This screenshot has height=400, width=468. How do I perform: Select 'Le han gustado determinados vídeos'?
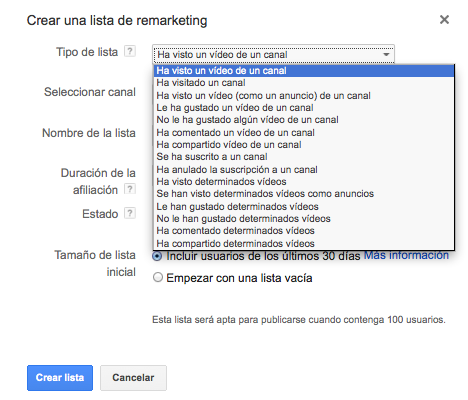[x=304, y=206]
